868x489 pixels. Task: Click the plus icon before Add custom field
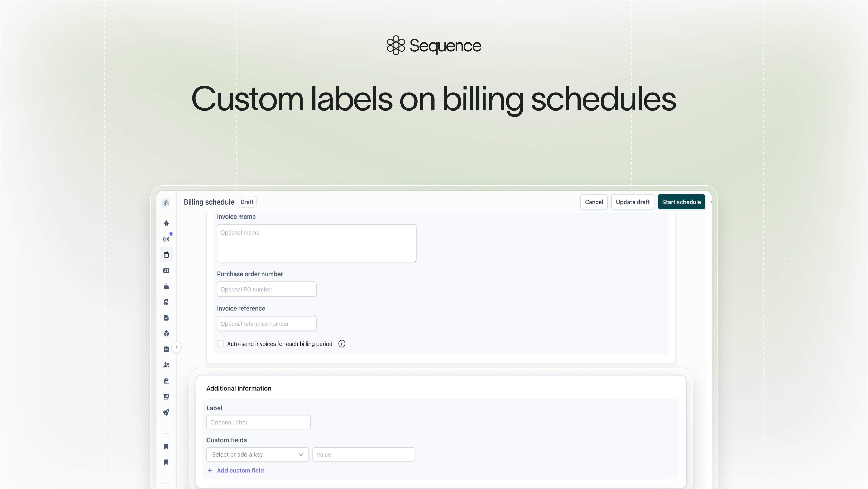[x=210, y=471]
